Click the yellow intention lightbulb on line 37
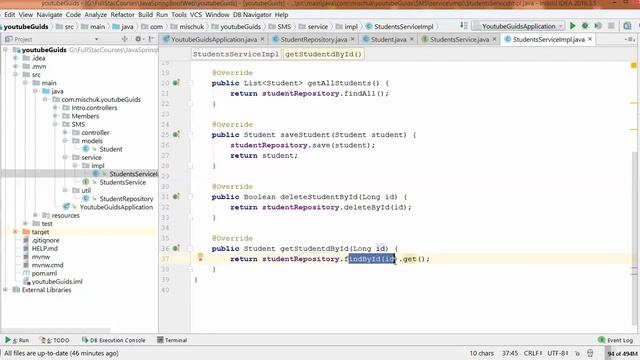This screenshot has height=360, width=640. (200, 257)
